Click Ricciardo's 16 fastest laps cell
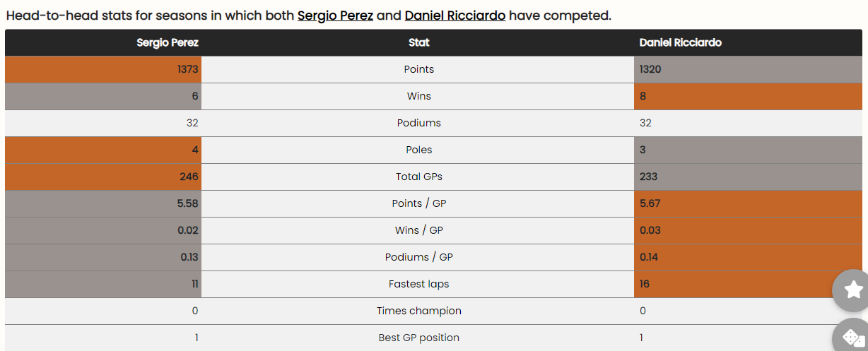 click(748, 284)
